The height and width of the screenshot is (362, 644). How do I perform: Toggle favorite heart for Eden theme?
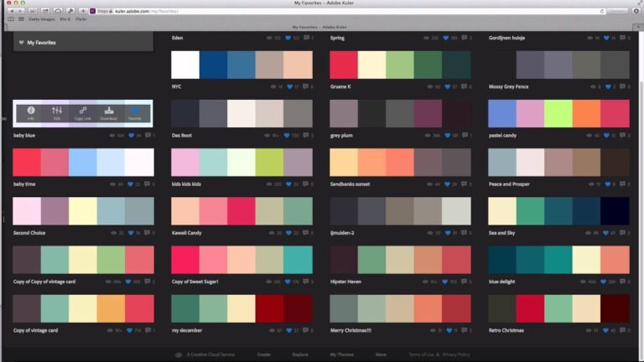tap(288, 38)
